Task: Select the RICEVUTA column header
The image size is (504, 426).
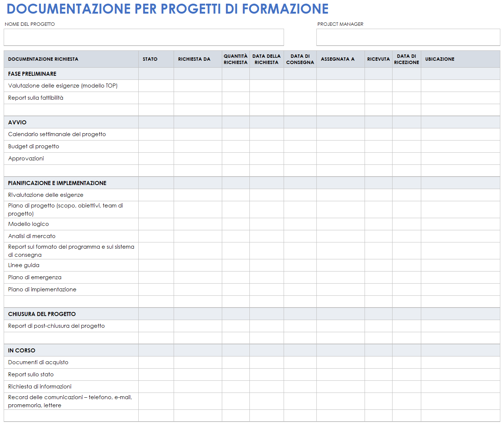Action: pyautogui.click(x=379, y=59)
